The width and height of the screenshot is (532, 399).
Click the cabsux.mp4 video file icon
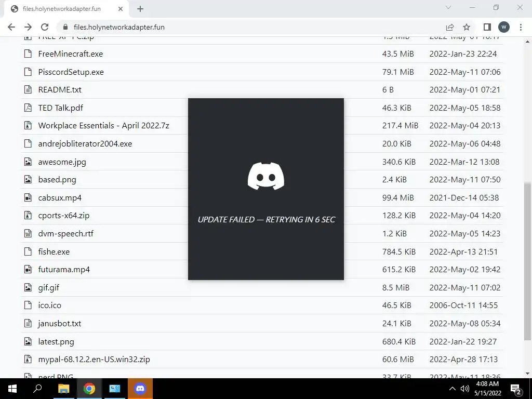coord(28,197)
